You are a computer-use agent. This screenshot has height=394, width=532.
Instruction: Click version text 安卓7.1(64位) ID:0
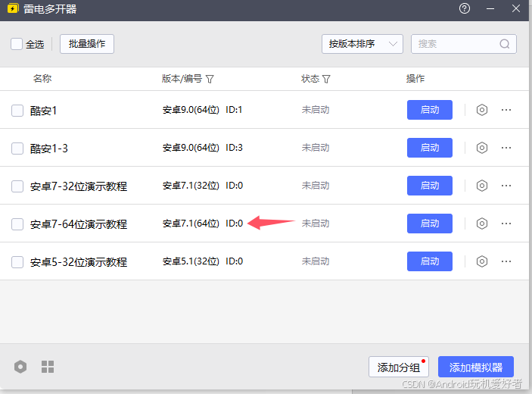pos(203,224)
